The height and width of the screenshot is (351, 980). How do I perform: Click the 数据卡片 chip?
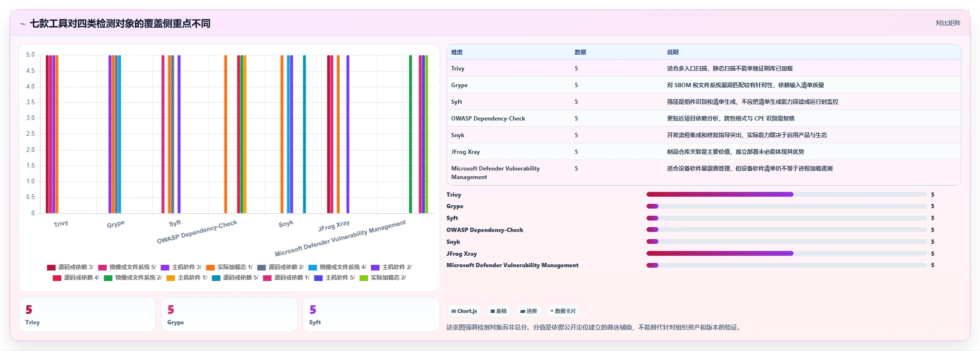tap(563, 311)
